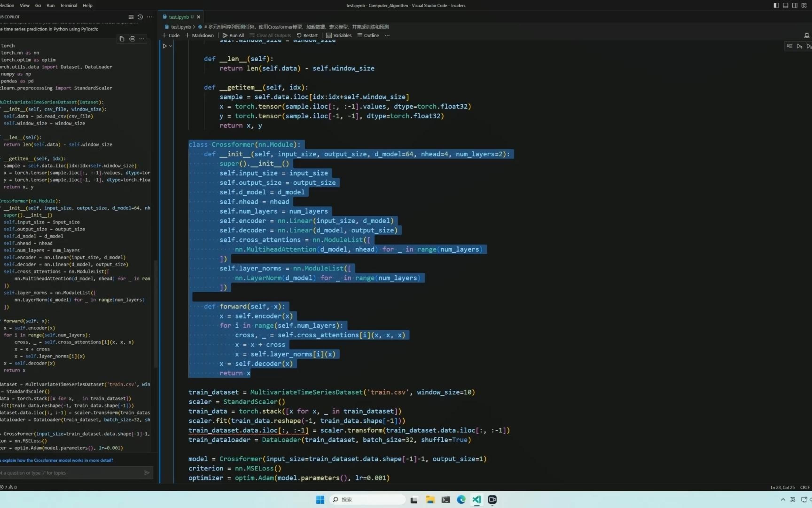Open the Variables view
Viewport: 812px width, 508px height.
point(339,35)
